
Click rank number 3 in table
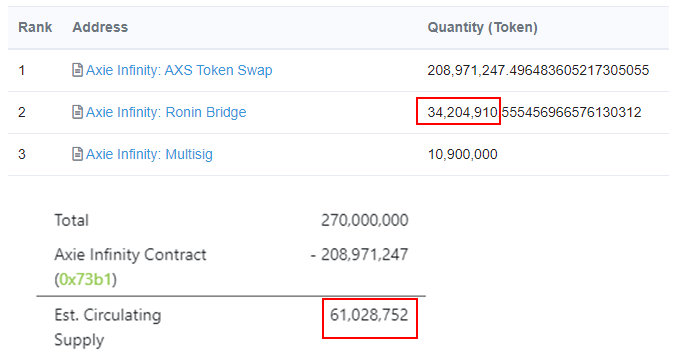[x=22, y=154]
